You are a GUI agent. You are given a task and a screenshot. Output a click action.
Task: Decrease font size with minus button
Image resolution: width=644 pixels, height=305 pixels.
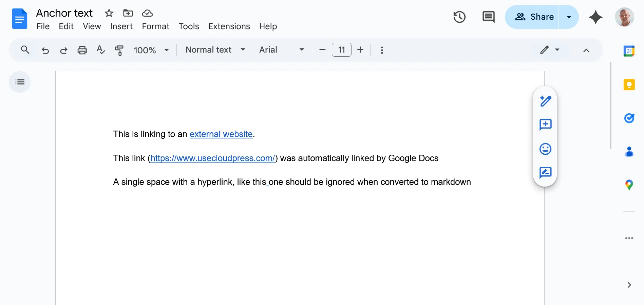coord(322,50)
